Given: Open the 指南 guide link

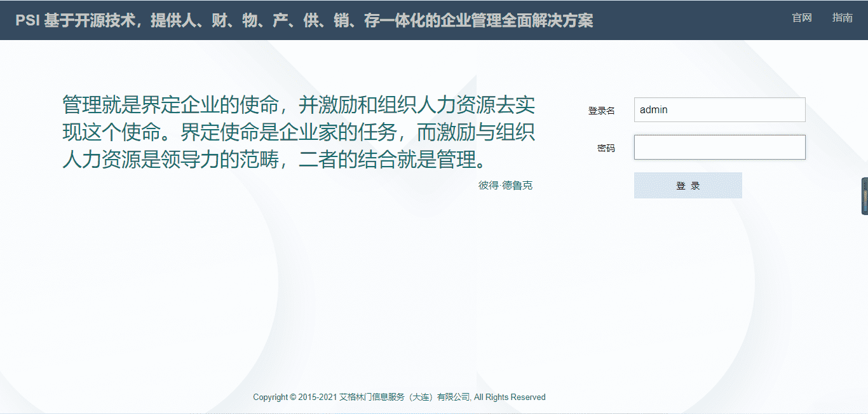Looking at the screenshot, I should coord(843,18).
